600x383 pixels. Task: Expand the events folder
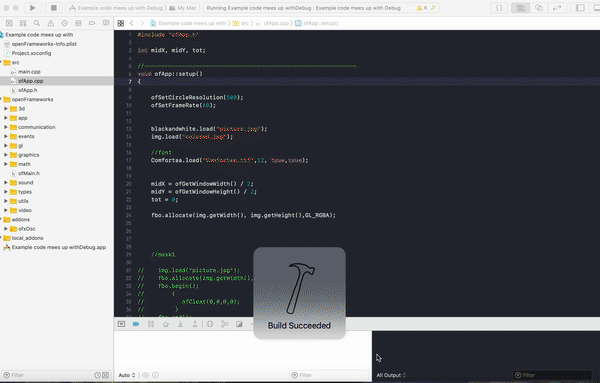pos(6,136)
